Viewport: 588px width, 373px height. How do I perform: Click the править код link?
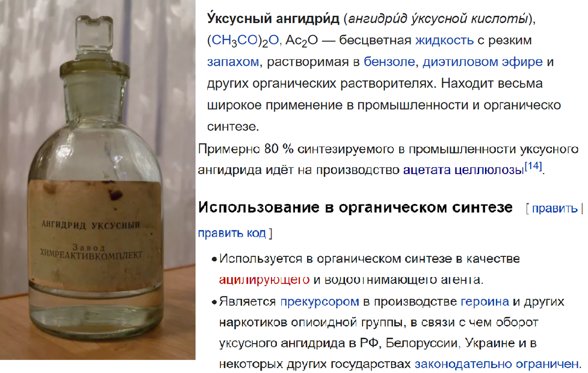pyautogui.click(x=232, y=232)
